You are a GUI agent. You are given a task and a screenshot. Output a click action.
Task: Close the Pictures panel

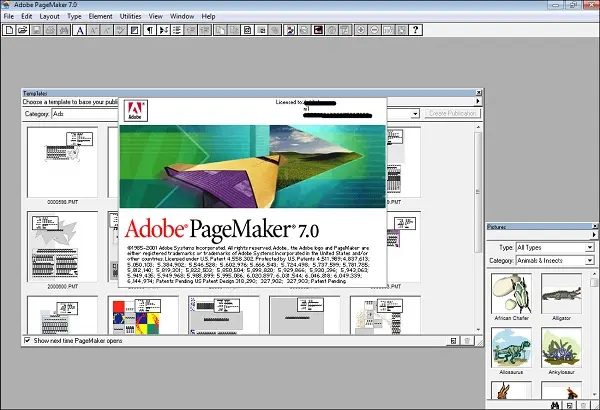[595, 226]
